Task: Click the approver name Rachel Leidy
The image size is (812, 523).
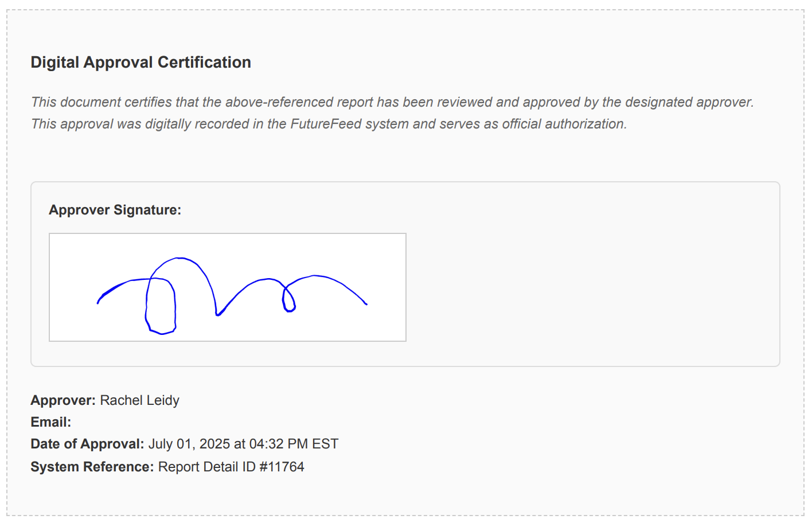Action: pos(139,400)
